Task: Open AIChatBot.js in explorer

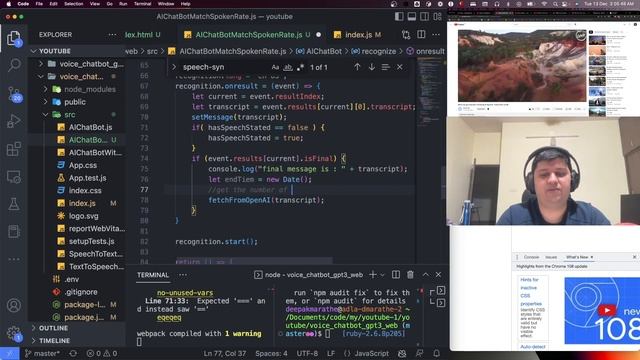Action: pyautogui.click(x=90, y=127)
